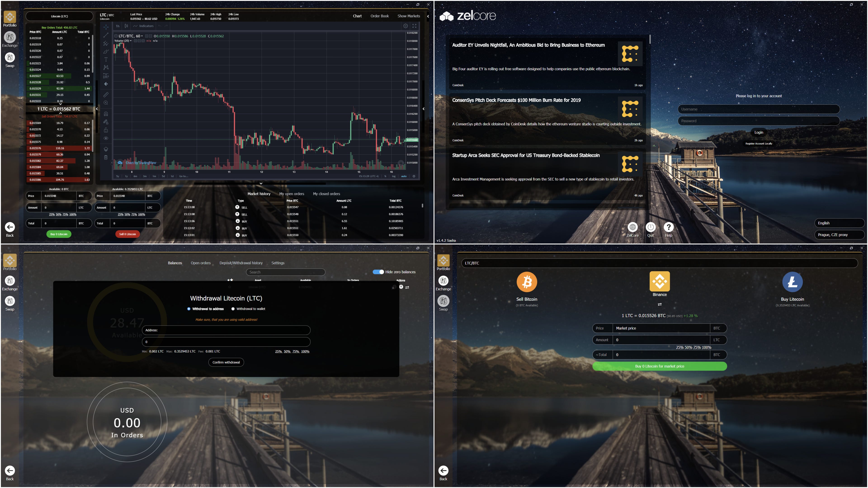Open bottom-right chart settings gear
Viewport: 868px width, 488px height.
pyautogui.click(x=414, y=176)
